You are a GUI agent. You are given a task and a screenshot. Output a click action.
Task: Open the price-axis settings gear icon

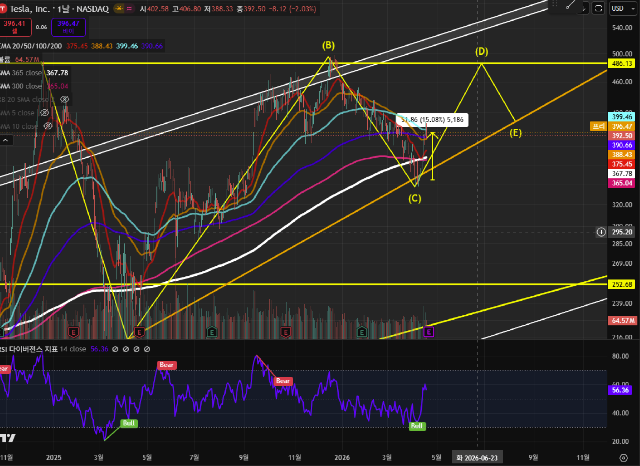(x=623, y=458)
